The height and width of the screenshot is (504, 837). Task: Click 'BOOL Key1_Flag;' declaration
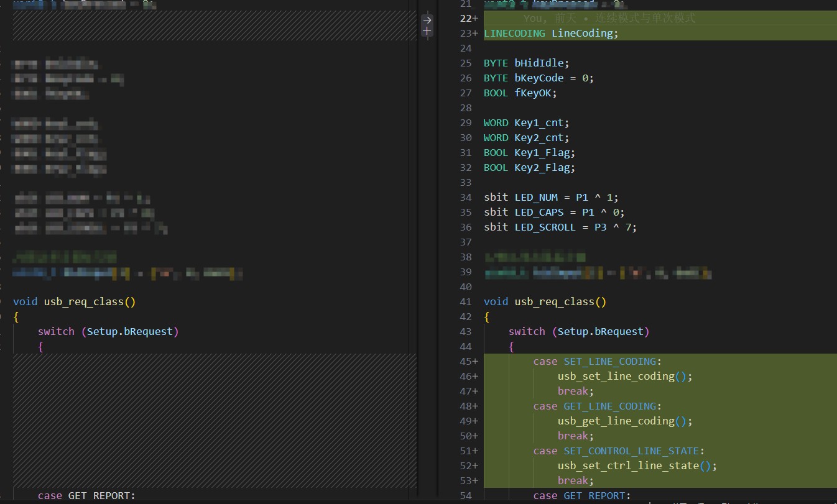(x=529, y=153)
